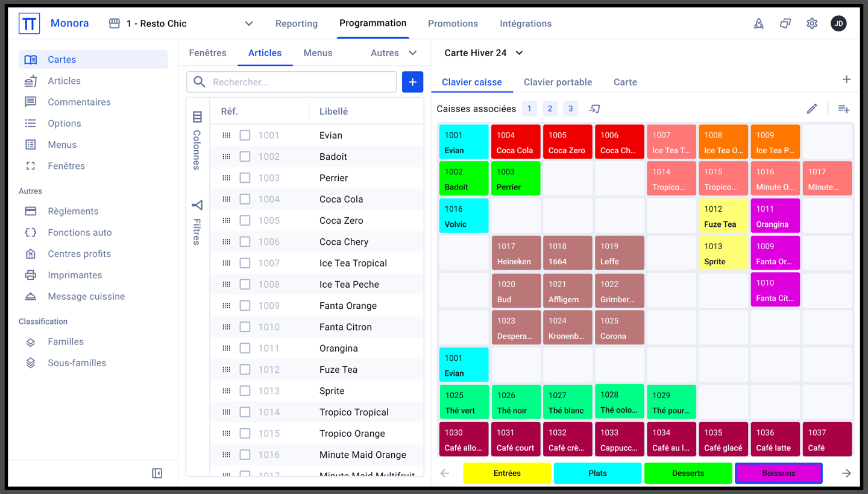Open JD user avatar menu
Viewport: 868px width, 494px height.
click(x=838, y=24)
